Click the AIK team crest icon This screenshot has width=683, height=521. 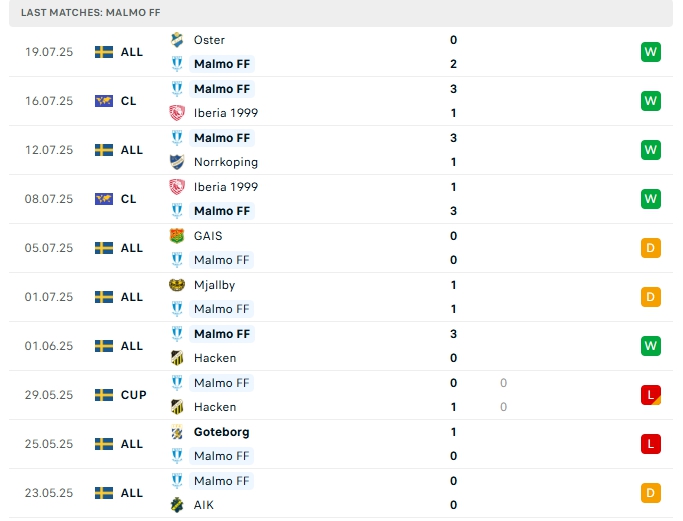coord(178,505)
